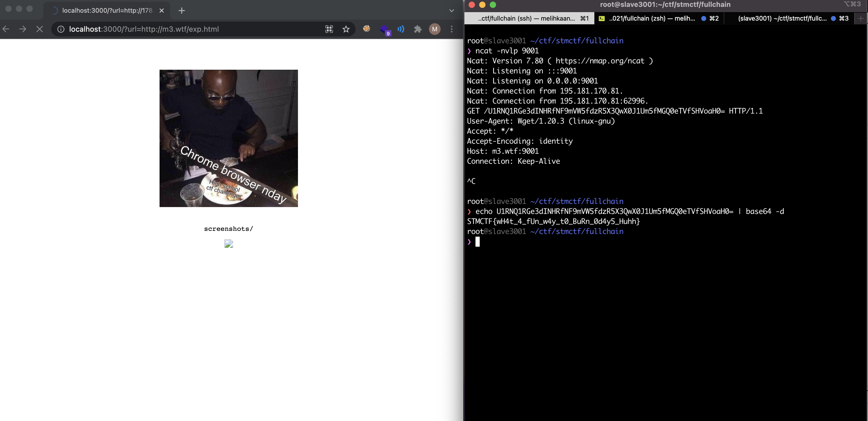The width and height of the screenshot is (868, 421).
Task: Click the GET request line with base64 path
Action: pyautogui.click(x=615, y=111)
